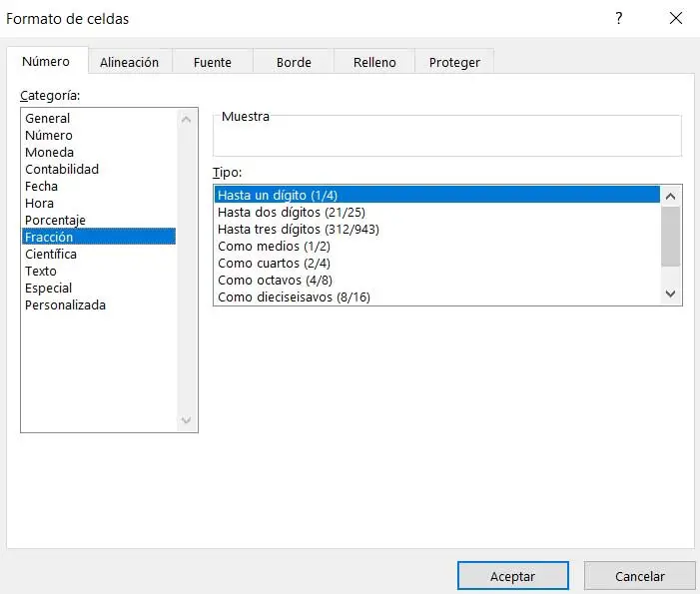Viewport: 700px width, 594px height.
Task: Click the Tipo list scroll up arrow
Action: [x=671, y=196]
